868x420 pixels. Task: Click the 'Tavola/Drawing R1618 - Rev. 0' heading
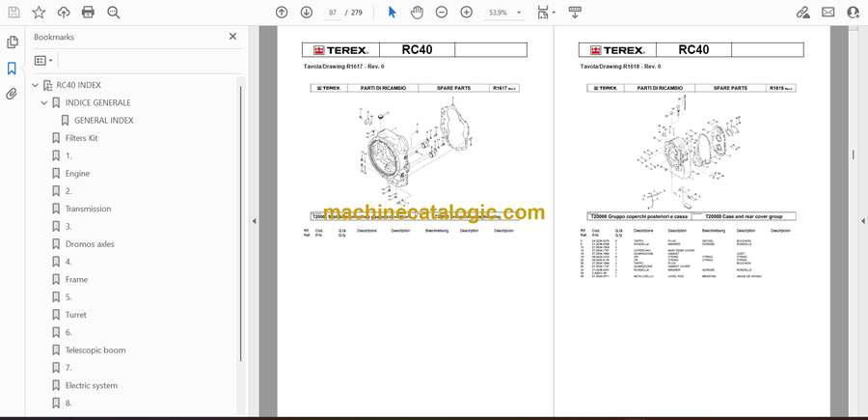point(620,67)
